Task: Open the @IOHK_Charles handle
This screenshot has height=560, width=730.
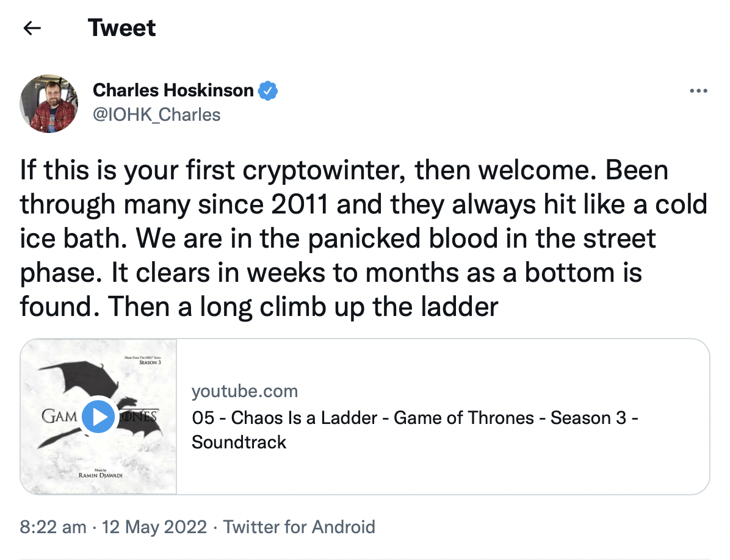Action: tap(156, 114)
